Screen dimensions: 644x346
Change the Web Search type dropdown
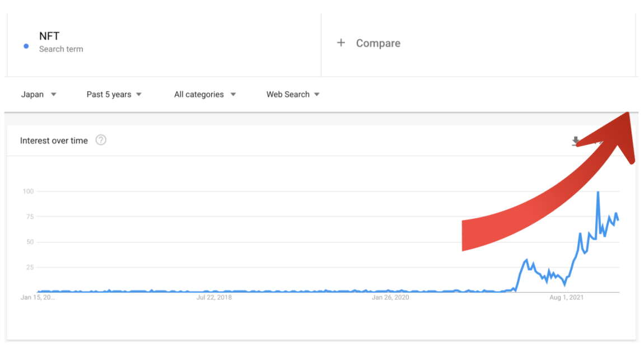pos(293,95)
